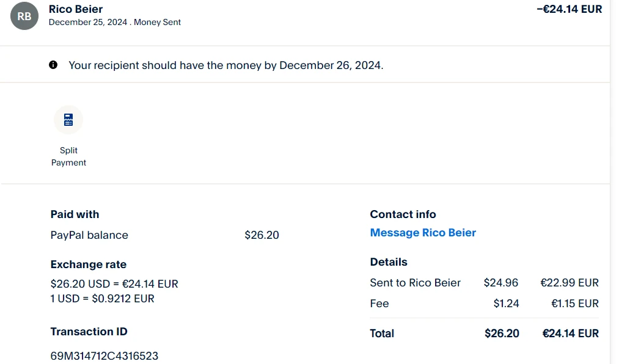Screen dimensions: 619x364
Task: Click the Rico Beier name heading
Action: [x=76, y=9]
